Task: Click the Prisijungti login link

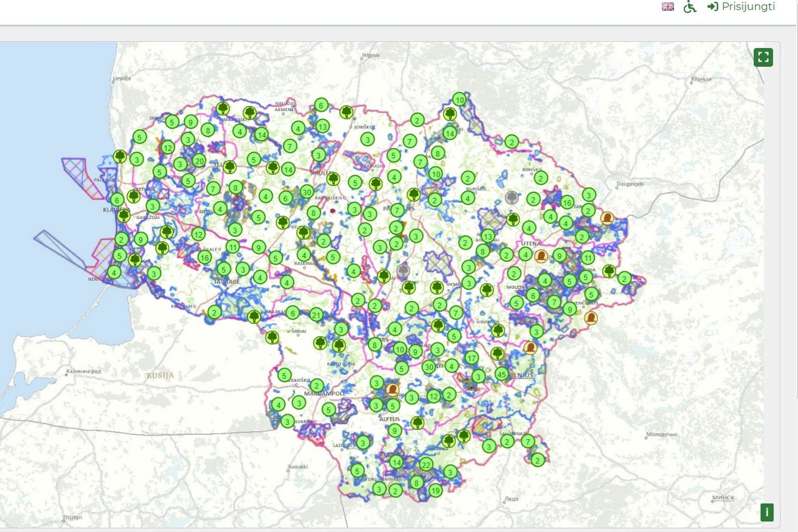Action: 741,6
